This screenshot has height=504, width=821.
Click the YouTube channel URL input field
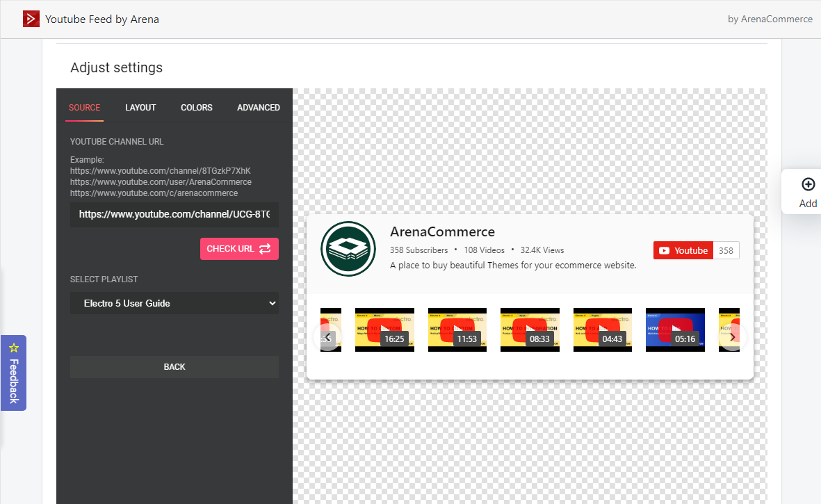pyautogui.click(x=174, y=215)
